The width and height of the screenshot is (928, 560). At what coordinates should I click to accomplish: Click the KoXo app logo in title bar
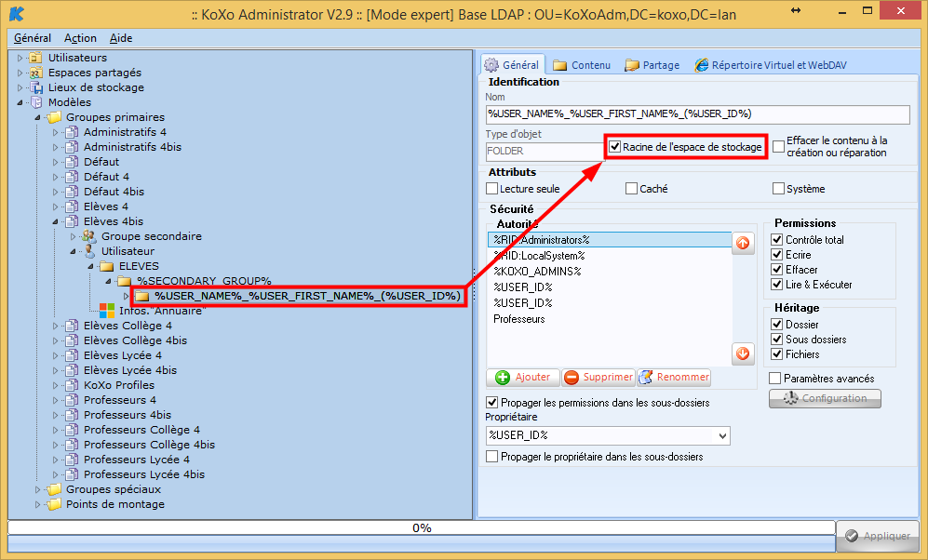tap(17, 13)
